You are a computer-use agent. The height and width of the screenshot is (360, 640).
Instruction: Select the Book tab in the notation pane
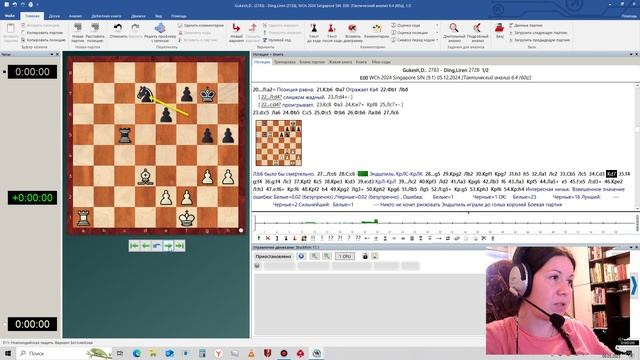click(x=361, y=62)
